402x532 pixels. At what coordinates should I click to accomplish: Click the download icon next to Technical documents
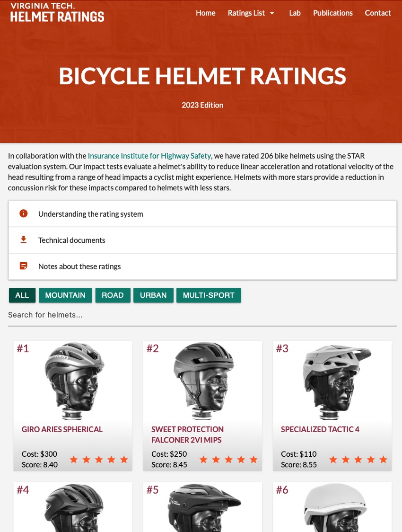[23, 239]
